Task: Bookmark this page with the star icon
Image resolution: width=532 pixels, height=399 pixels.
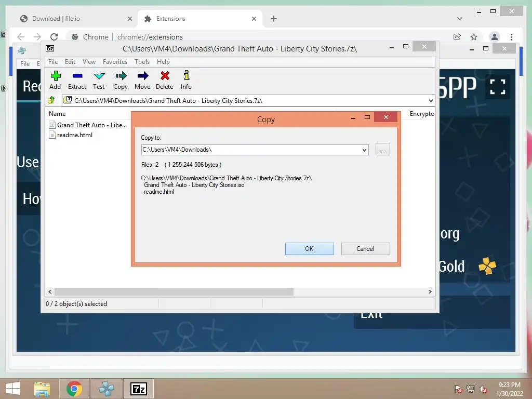Action: point(474,37)
